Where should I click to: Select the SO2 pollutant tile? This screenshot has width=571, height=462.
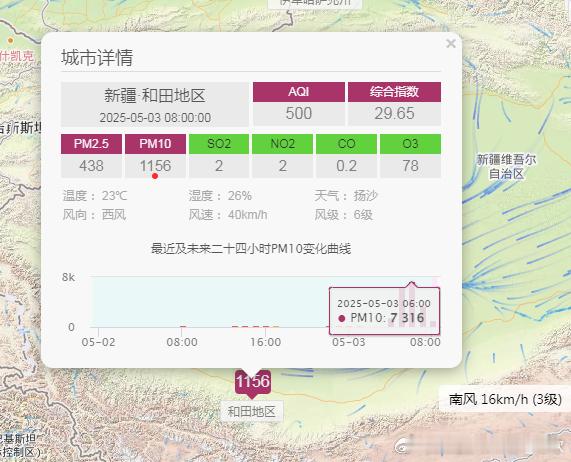pos(219,144)
